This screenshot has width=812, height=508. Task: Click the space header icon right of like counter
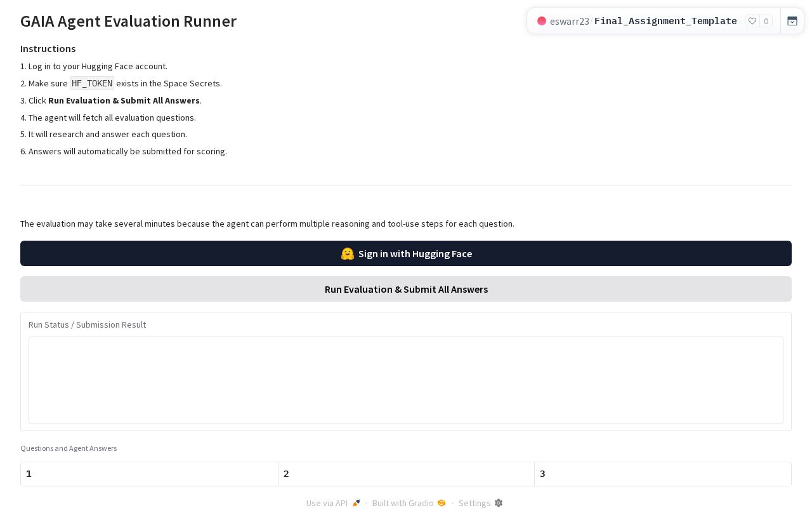click(x=792, y=21)
